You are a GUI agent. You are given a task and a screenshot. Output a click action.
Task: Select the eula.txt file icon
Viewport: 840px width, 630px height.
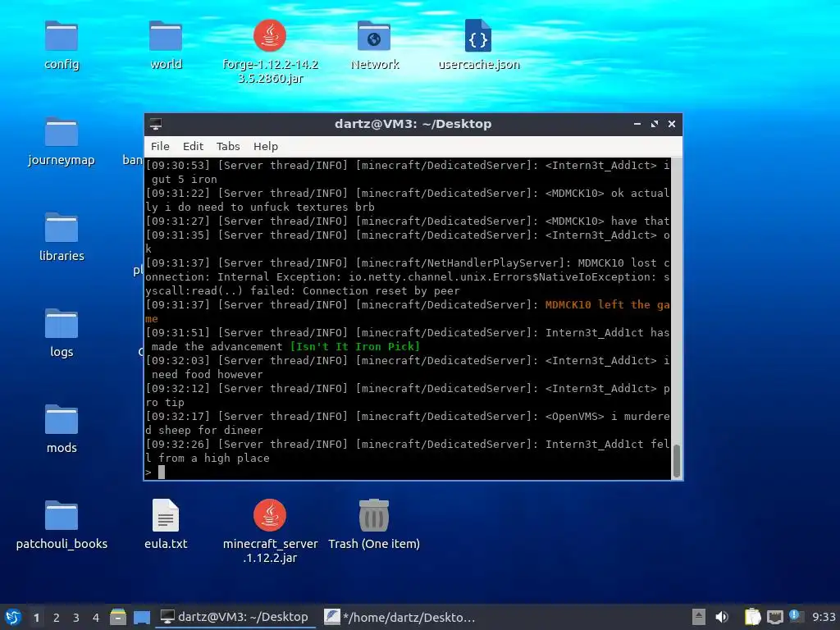pos(166,516)
